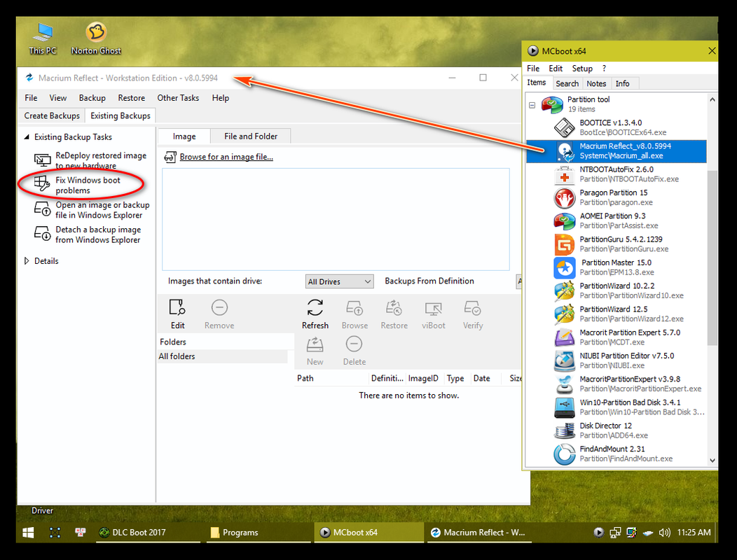Select Disk Director 12 entry

pos(617,430)
